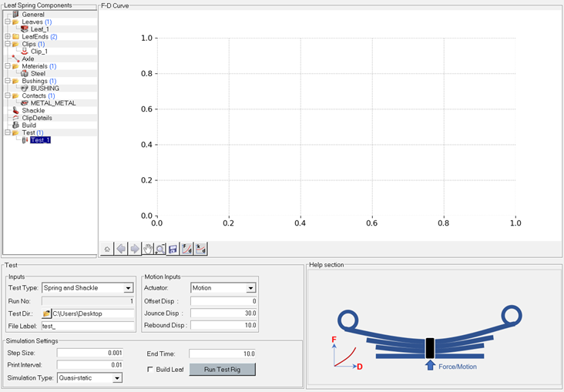Enable the Build Leaf checkbox

coord(150,370)
